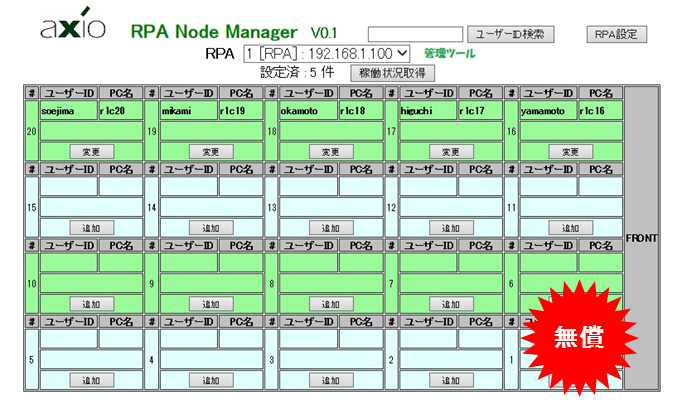Click 追加 button for node 3

tap(331, 380)
